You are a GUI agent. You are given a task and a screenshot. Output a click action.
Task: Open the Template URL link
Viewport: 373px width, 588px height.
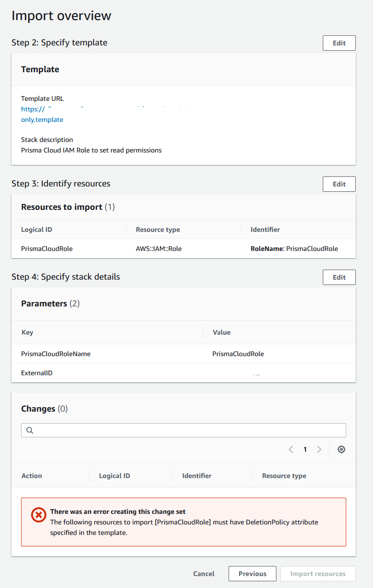pos(42,120)
